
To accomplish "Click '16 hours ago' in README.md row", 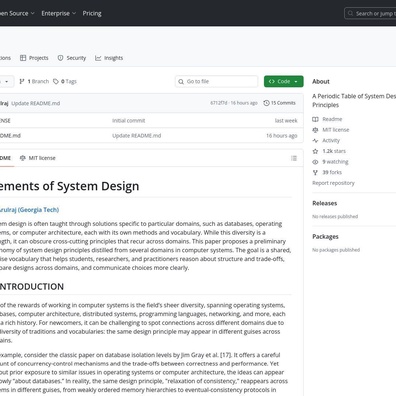I will (282, 136).
